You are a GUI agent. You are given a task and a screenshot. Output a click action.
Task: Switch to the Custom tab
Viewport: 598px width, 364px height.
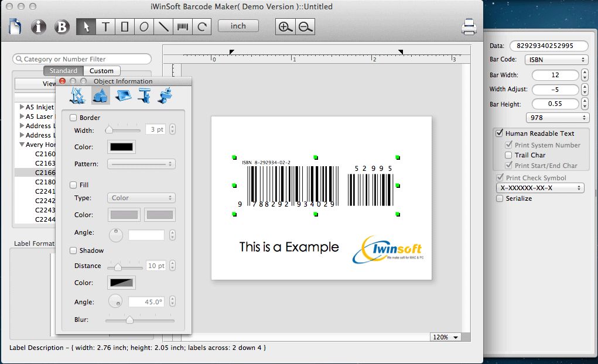point(101,71)
